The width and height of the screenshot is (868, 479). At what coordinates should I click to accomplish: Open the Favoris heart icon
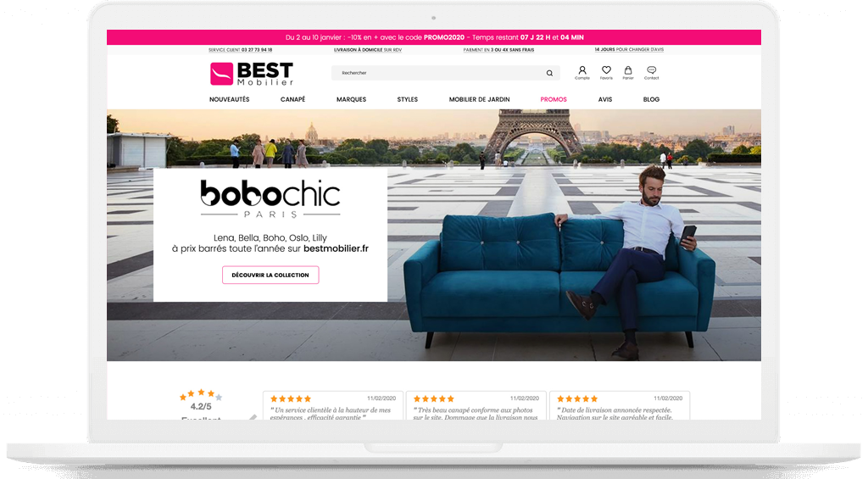(606, 73)
